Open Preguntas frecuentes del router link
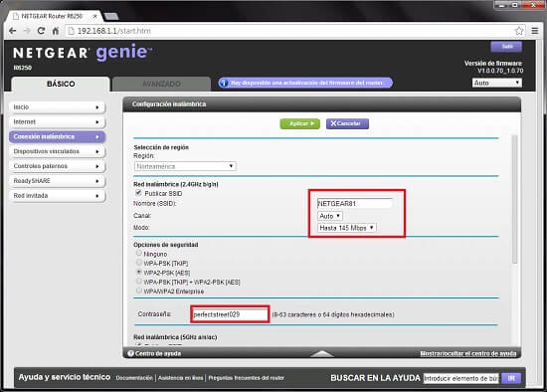This screenshot has height=392, width=547. (246, 378)
